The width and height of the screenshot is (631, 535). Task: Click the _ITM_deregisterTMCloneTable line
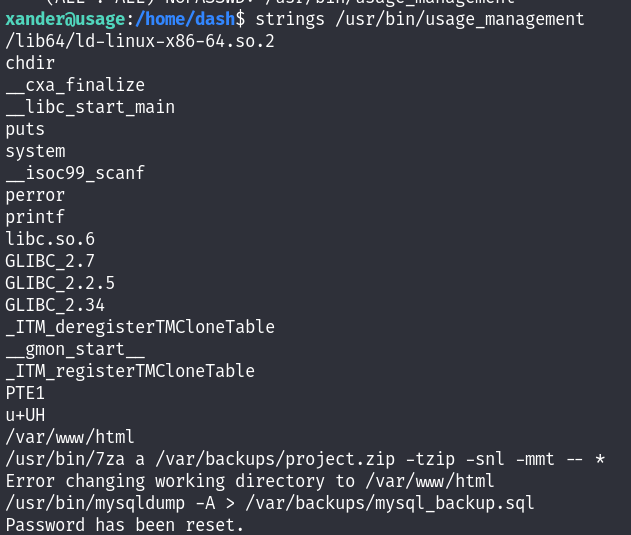[x=140, y=327]
